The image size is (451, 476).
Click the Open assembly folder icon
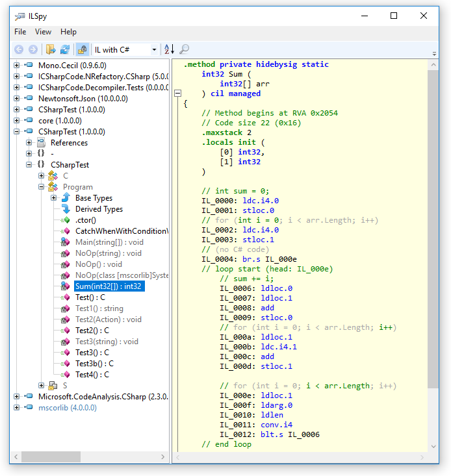(x=51, y=49)
